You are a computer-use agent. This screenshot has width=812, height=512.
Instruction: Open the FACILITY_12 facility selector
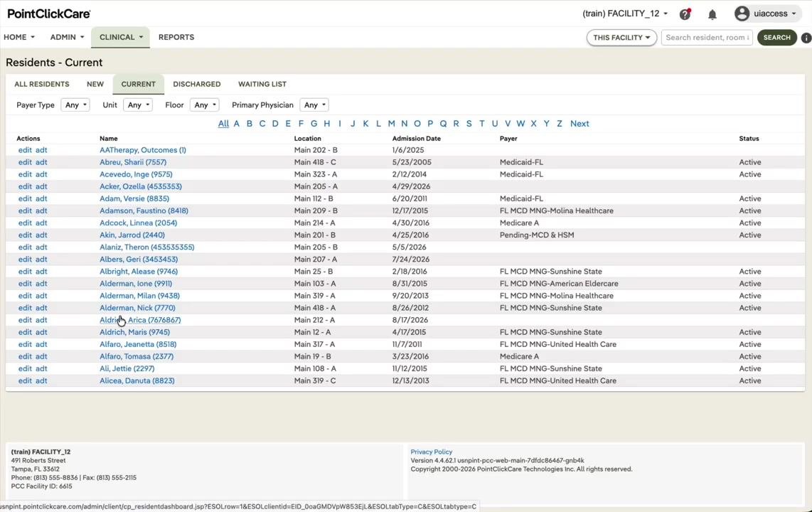coord(625,14)
